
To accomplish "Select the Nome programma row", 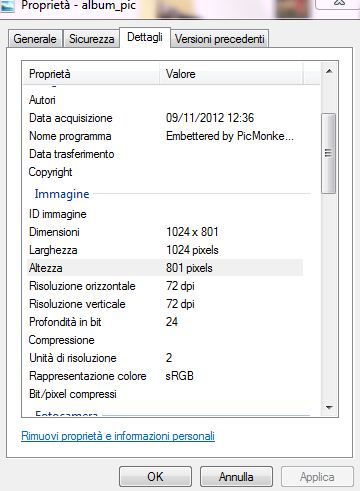I will coord(165,136).
